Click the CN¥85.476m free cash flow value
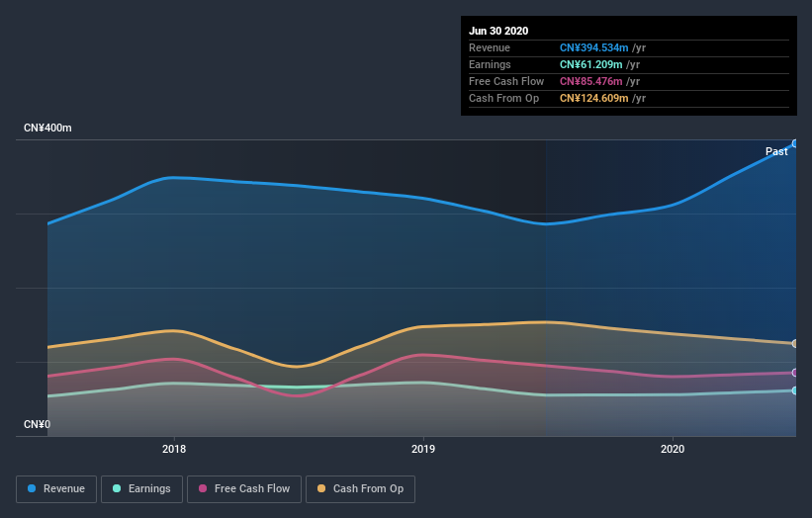The image size is (812, 518). [590, 81]
